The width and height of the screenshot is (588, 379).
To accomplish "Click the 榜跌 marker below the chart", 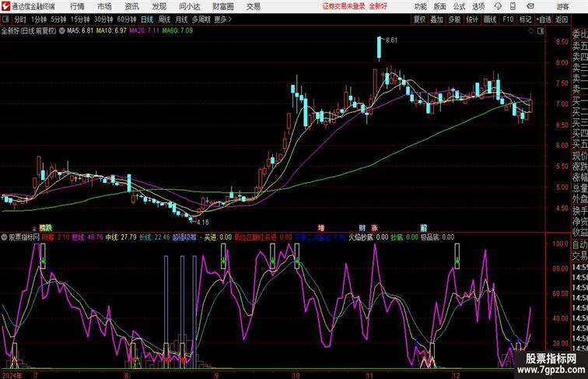I will pos(45,227).
